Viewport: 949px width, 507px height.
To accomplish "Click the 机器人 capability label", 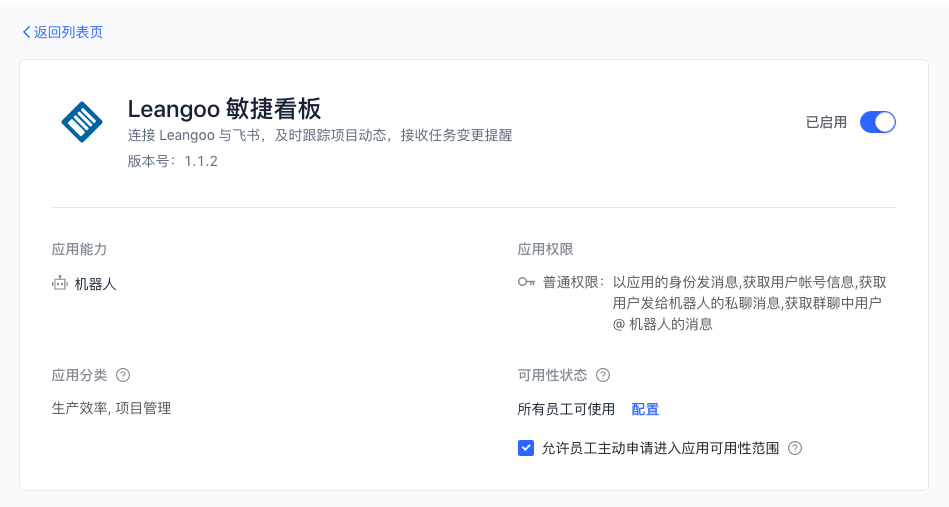I will [x=95, y=284].
